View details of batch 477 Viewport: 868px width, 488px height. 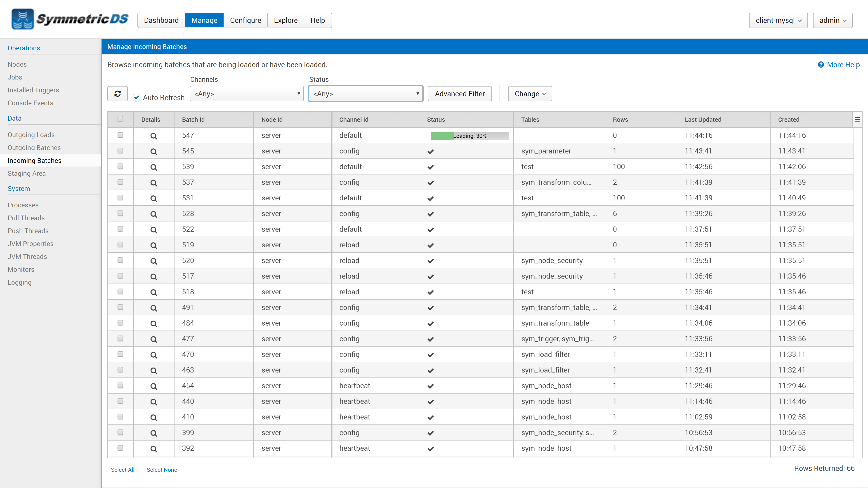point(154,340)
